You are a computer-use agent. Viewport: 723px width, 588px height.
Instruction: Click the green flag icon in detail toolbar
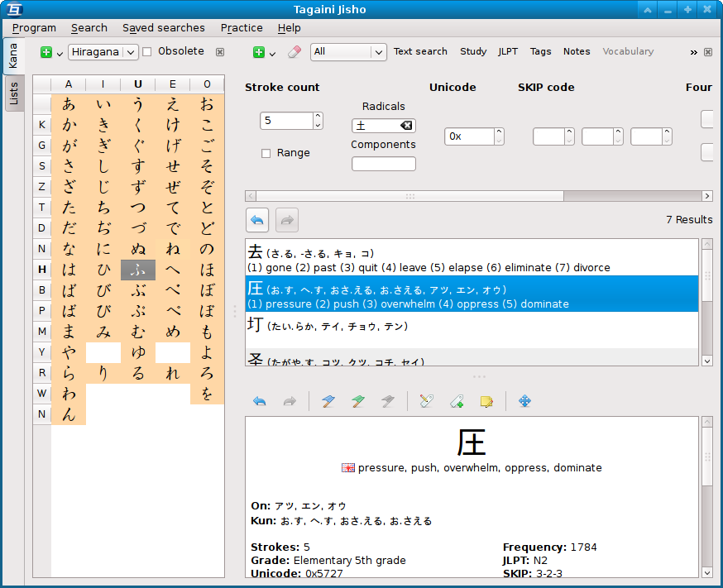tap(358, 401)
